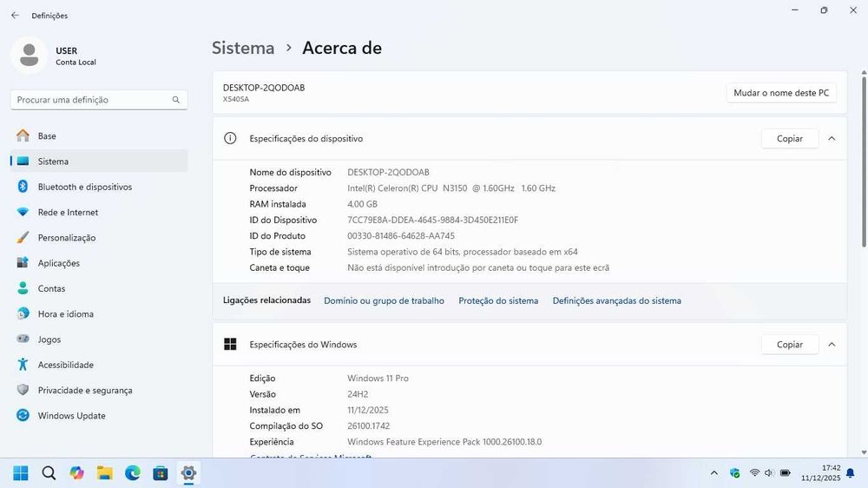Click the info icon beside Especificações do dispositivo
Screen dimensions: 868x488
[x=230, y=138]
